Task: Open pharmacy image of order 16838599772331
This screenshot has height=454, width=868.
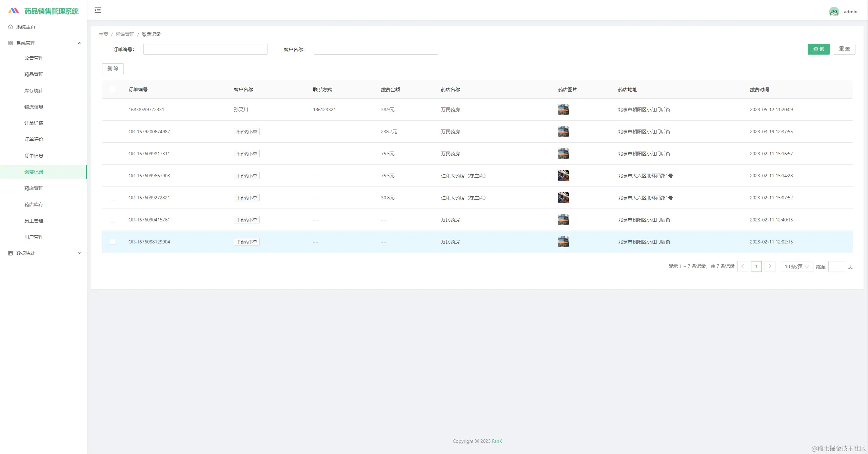Action: 563,110
